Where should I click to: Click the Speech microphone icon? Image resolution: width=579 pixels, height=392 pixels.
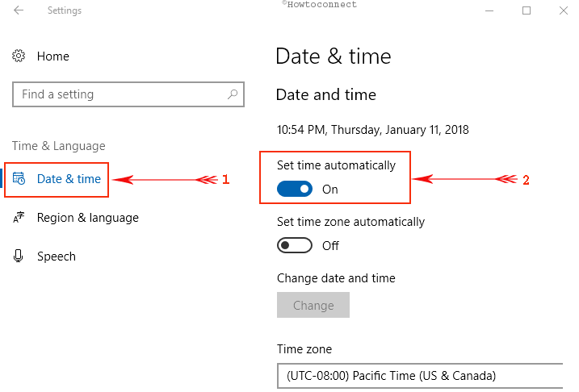pos(18,256)
